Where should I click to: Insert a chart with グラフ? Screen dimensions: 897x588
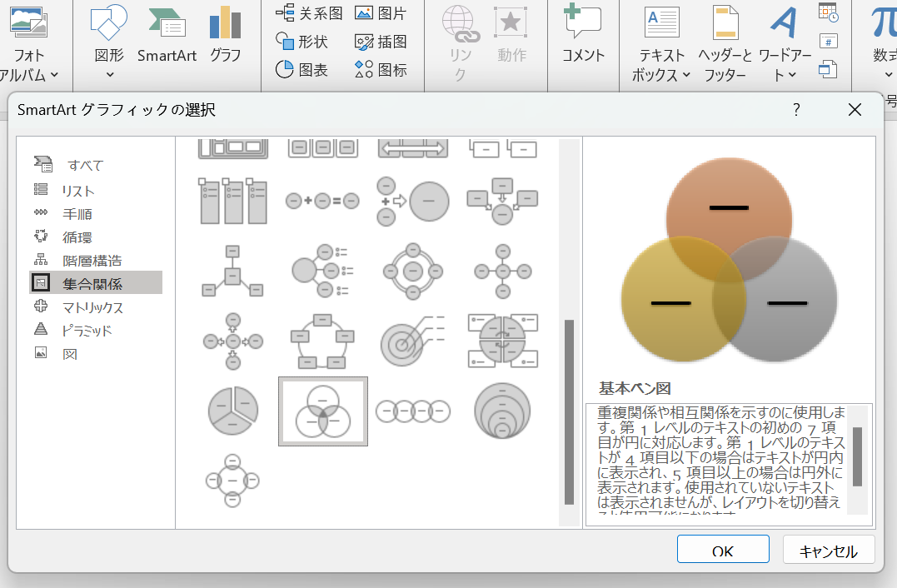click(226, 34)
